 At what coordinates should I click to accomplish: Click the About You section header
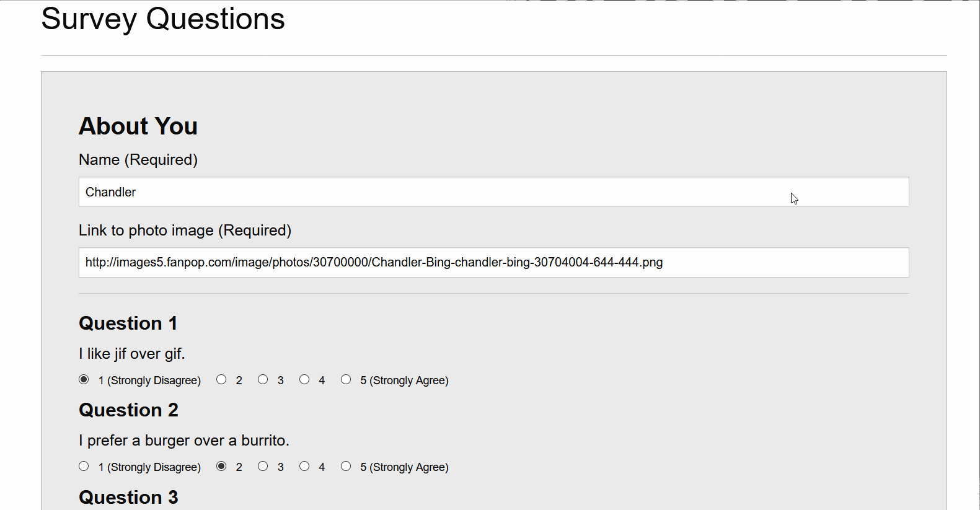[138, 126]
